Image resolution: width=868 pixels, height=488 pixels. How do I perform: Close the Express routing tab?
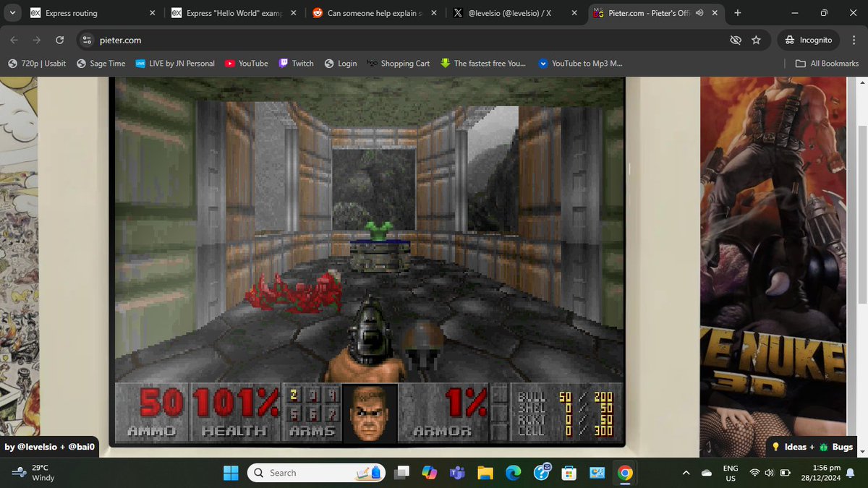click(x=152, y=13)
